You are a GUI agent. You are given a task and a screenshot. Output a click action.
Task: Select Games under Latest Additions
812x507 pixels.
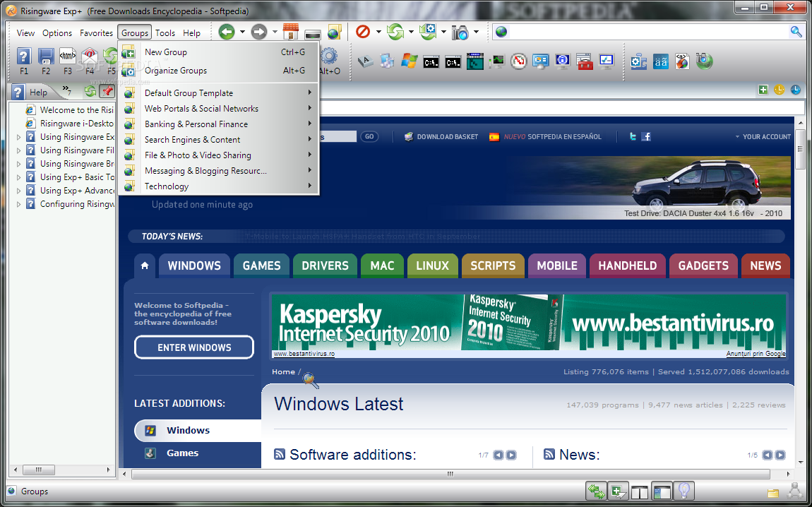[x=182, y=453]
